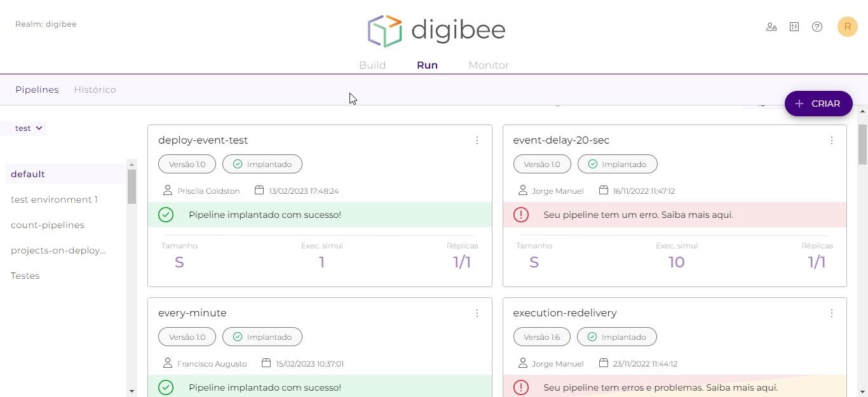Select test environment 1 project

(54, 199)
